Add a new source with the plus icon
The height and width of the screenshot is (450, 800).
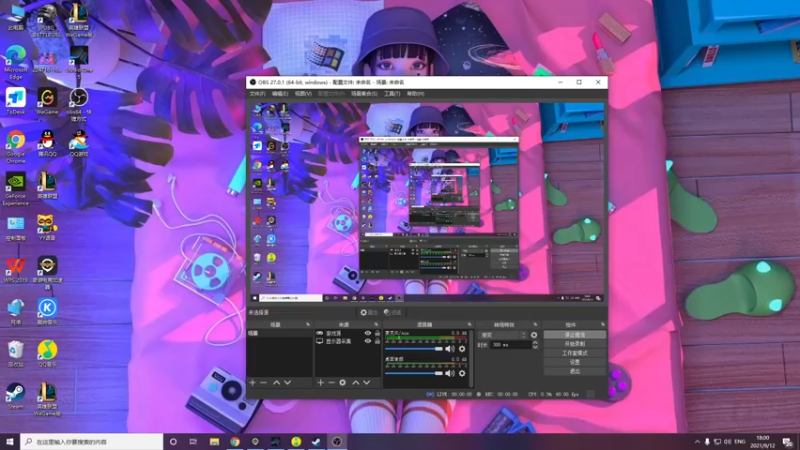[320, 382]
